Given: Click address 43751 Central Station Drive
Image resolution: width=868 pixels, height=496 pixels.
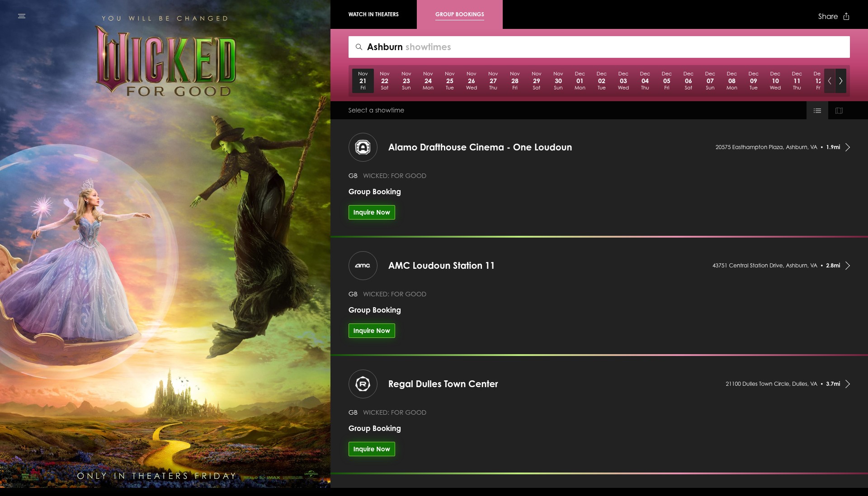Looking at the screenshot, I should pyautogui.click(x=765, y=266).
